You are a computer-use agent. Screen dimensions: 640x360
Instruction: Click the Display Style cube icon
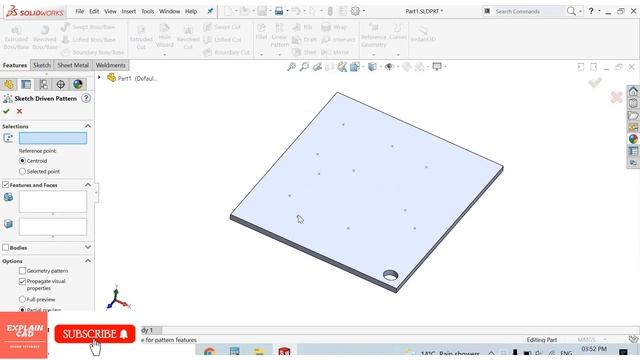point(372,67)
